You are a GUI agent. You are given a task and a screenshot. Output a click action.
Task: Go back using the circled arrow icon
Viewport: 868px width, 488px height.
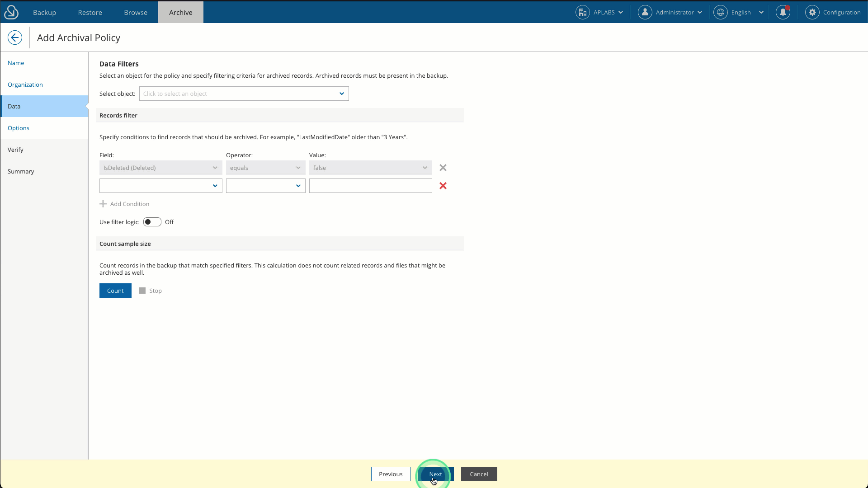click(15, 38)
